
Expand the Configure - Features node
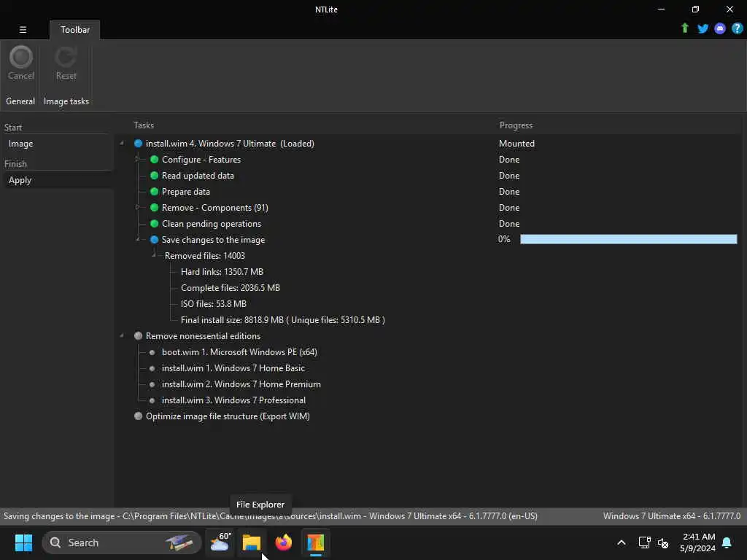click(137, 159)
